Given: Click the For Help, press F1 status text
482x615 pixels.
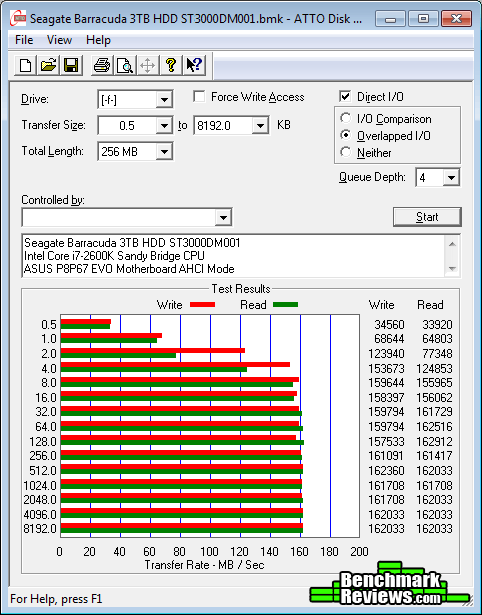Looking at the screenshot, I should click(x=56, y=599).
